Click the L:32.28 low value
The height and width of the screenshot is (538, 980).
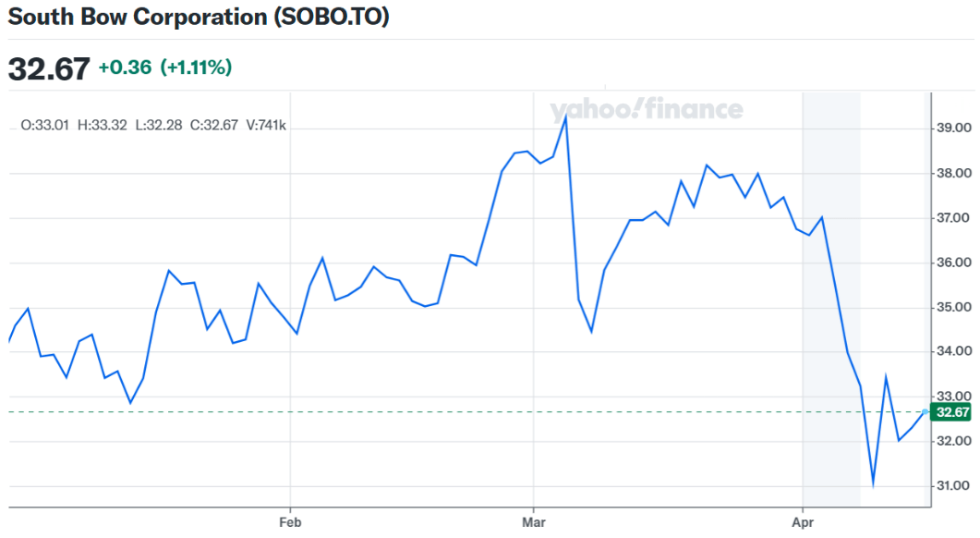click(159, 125)
